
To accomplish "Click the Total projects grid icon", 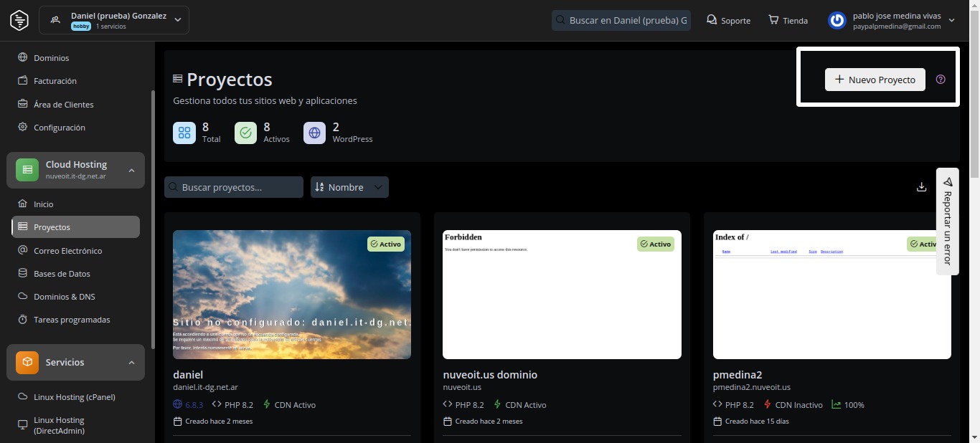I will [x=184, y=133].
